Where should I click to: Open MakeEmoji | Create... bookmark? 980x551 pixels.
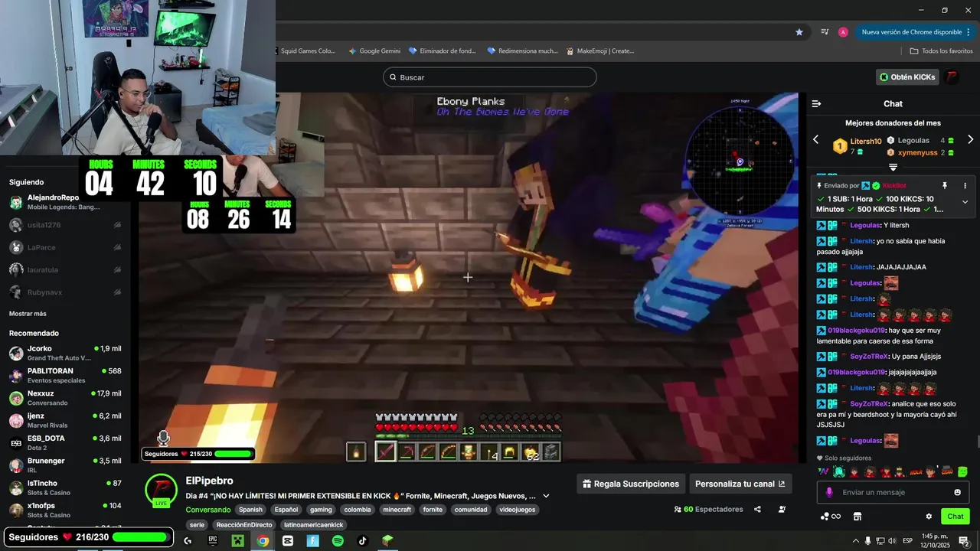(600, 51)
